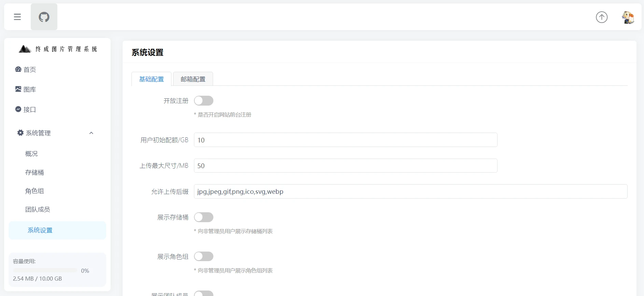Click the 容量使用 progress bar
The image size is (644, 296).
click(x=45, y=271)
